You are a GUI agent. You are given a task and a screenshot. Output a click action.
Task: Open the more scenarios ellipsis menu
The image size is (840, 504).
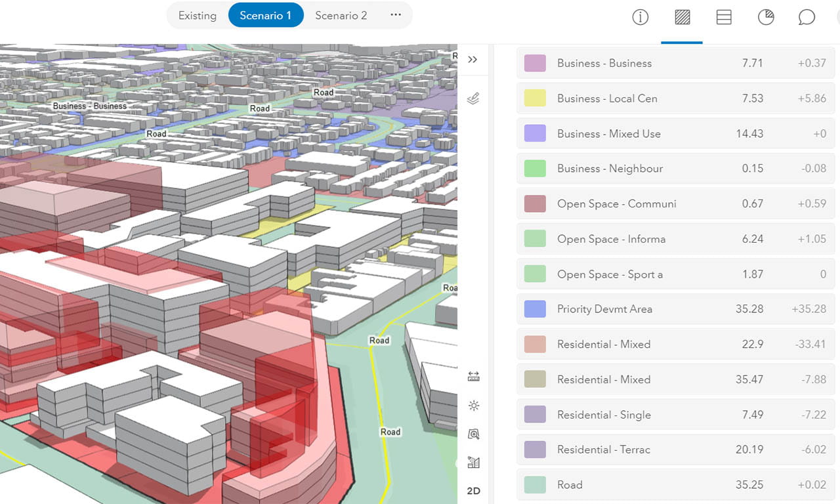pyautogui.click(x=395, y=15)
